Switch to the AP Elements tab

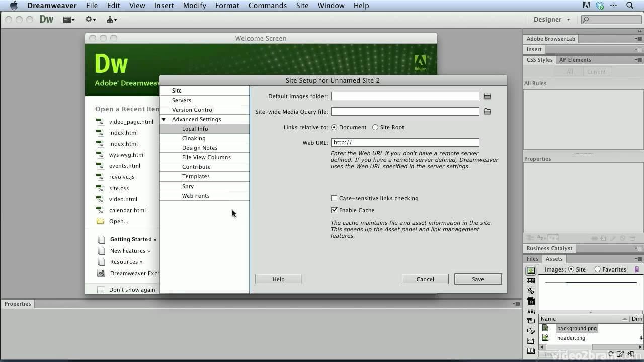[x=575, y=60]
